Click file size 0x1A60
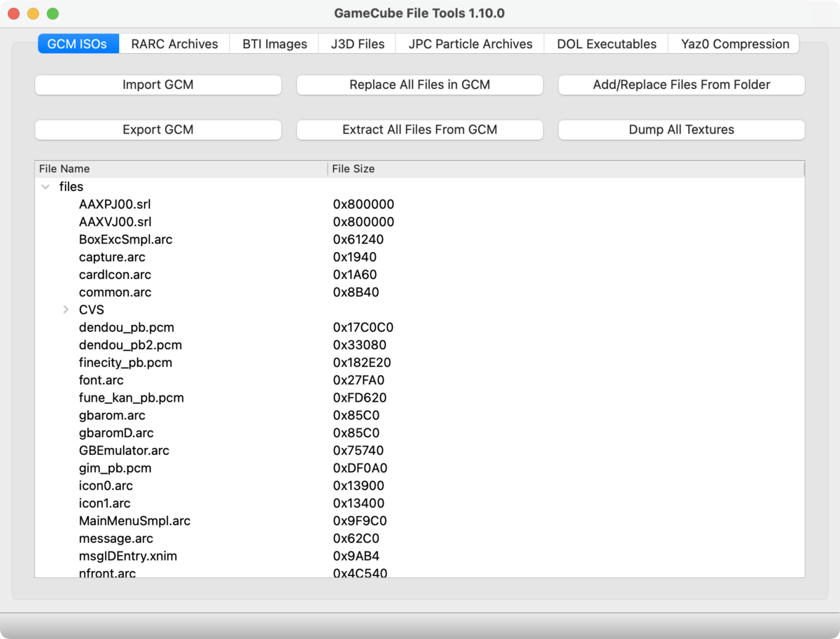The height and width of the screenshot is (639, 840). point(355,274)
